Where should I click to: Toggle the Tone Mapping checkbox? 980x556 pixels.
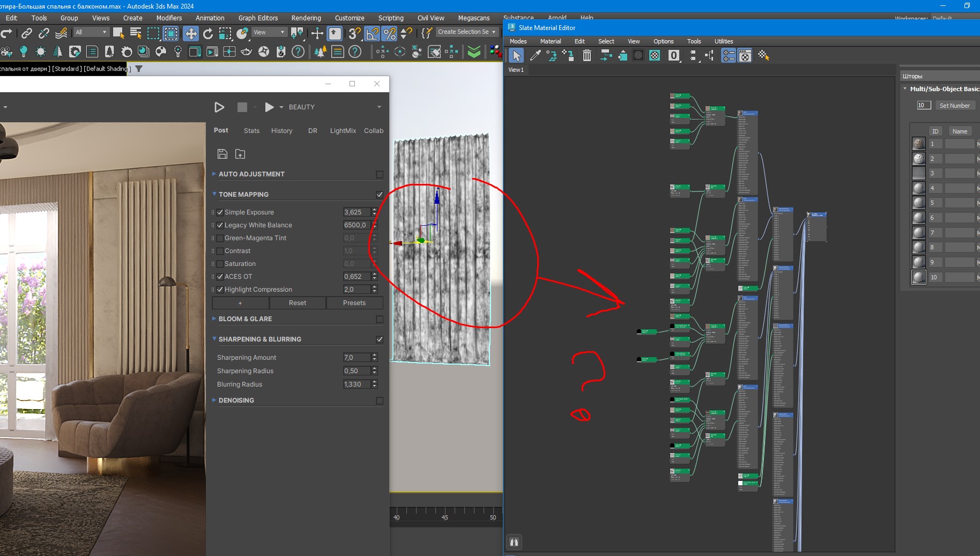(x=380, y=195)
